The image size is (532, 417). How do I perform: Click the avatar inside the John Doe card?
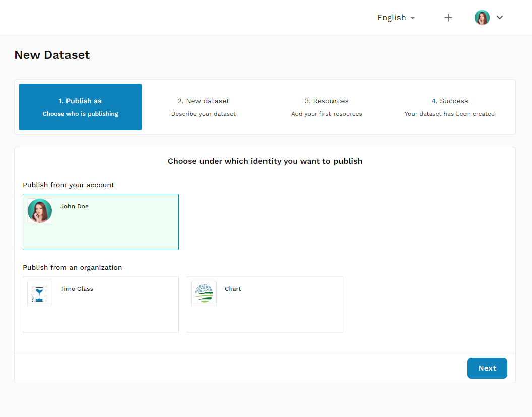[x=39, y=210]
